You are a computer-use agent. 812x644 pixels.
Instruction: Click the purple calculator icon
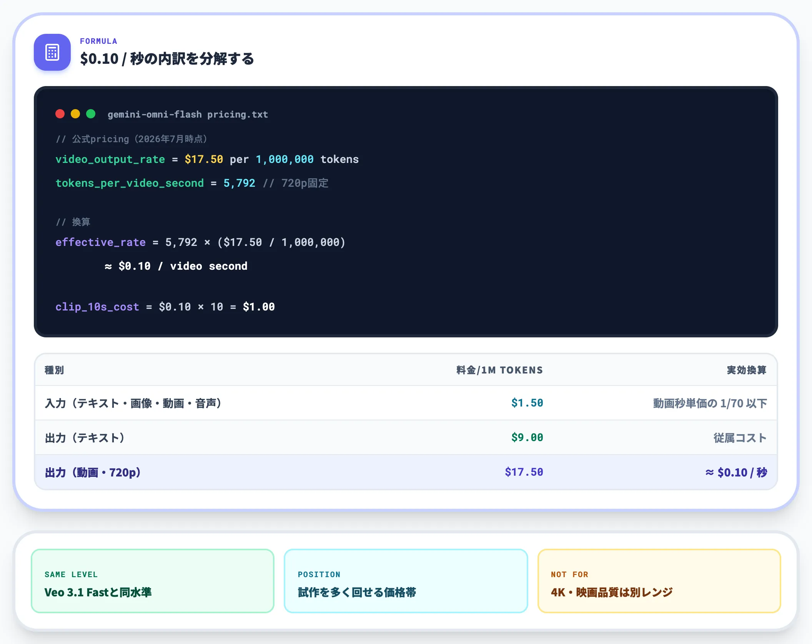click(x=52, y=52)
